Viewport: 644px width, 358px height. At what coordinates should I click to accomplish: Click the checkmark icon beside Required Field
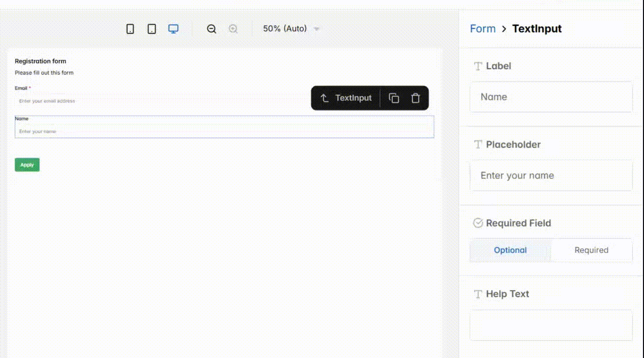pos(478,223)
